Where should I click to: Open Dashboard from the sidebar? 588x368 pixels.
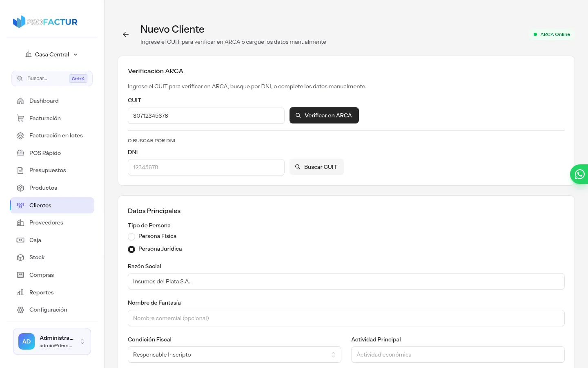pyautogui.click(x=52, y=101)
